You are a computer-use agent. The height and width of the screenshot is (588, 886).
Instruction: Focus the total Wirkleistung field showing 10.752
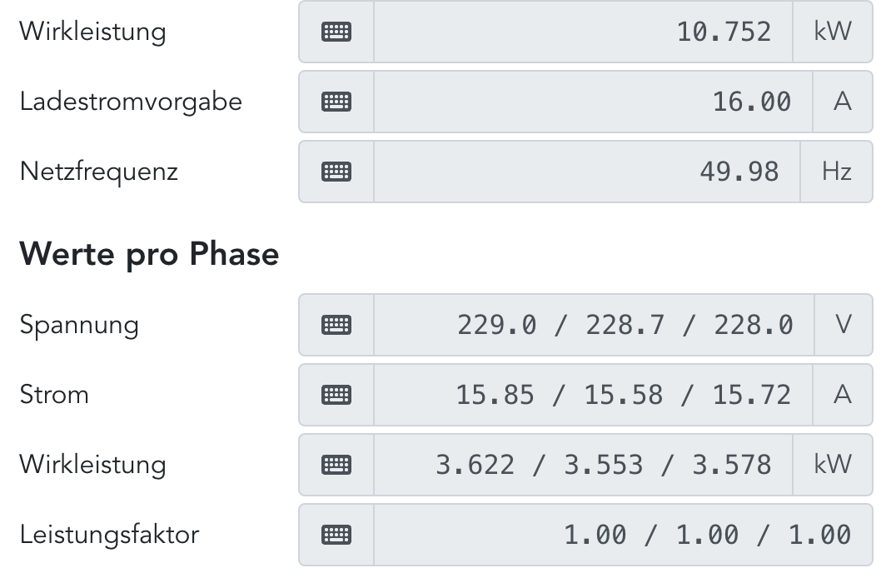(x=583, y=32)
